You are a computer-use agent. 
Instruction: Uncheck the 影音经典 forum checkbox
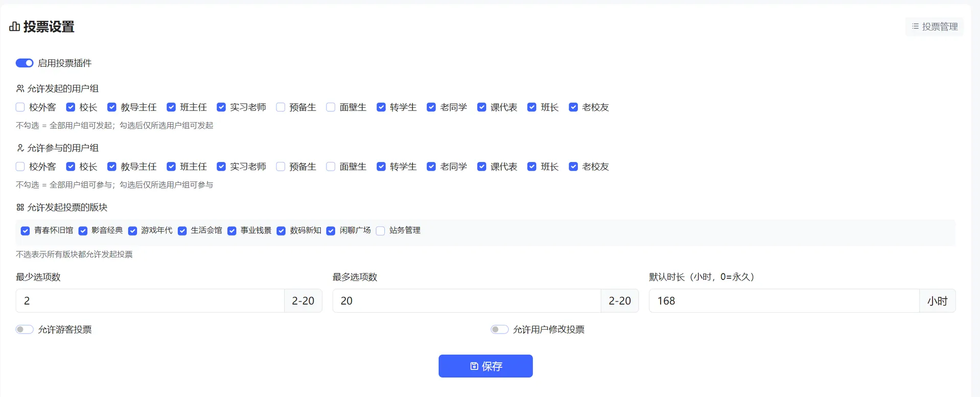coord(83,231)
